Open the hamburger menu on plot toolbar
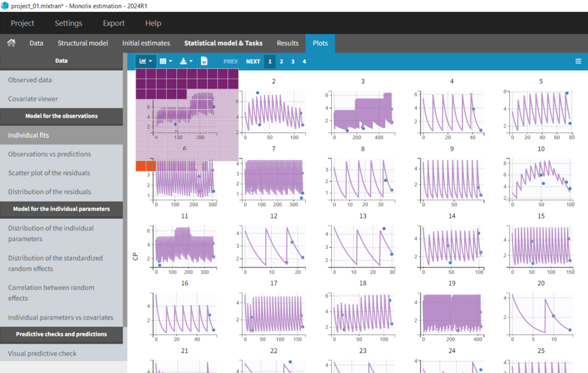Image resolution: width=588 pixels, height=373 pixels. tap(578, 61)
